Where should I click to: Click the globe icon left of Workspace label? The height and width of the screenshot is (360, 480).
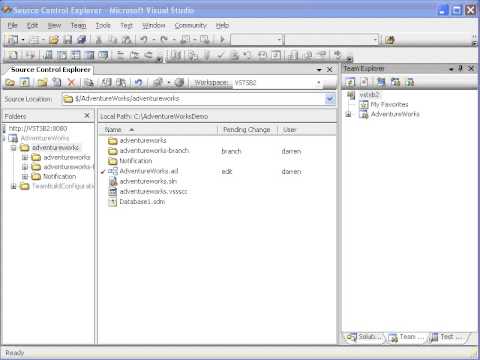pos(179,82)
